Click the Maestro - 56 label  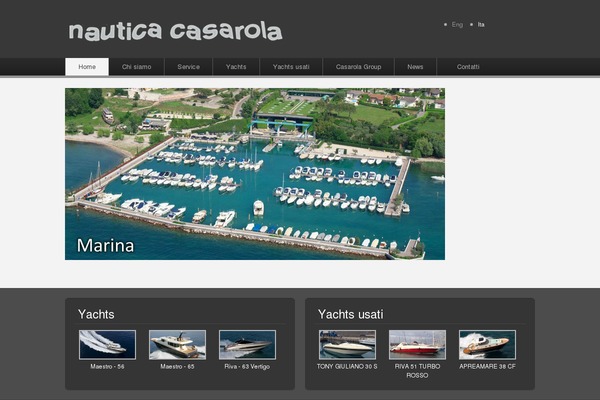[107, 366]
